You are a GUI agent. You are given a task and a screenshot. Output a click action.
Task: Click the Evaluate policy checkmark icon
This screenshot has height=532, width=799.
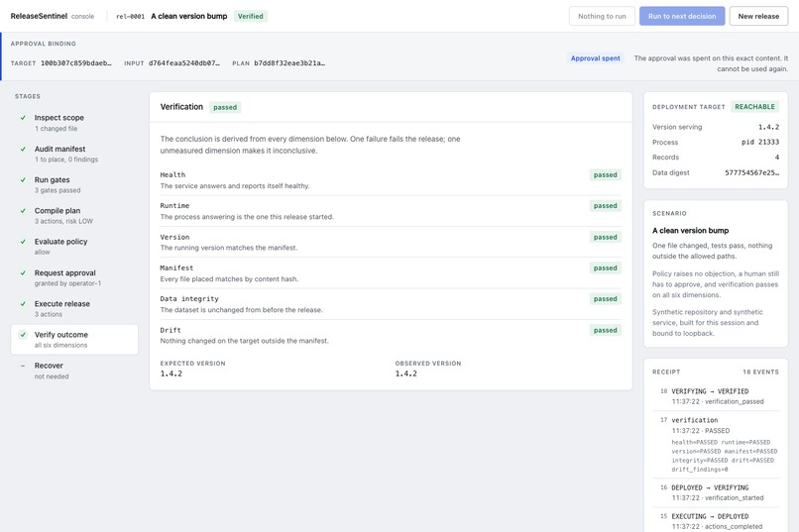pos(23,242)
